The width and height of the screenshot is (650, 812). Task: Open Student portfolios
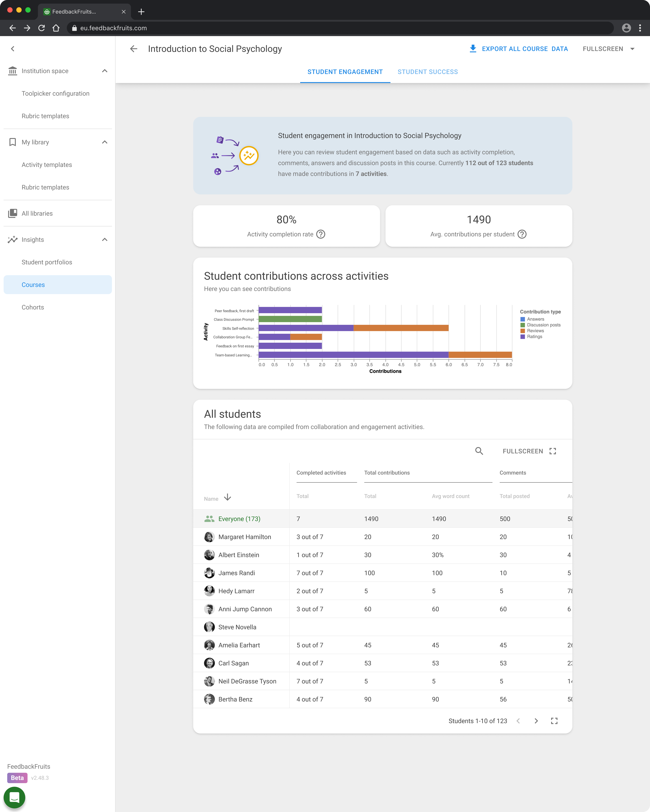coord(47,262)
